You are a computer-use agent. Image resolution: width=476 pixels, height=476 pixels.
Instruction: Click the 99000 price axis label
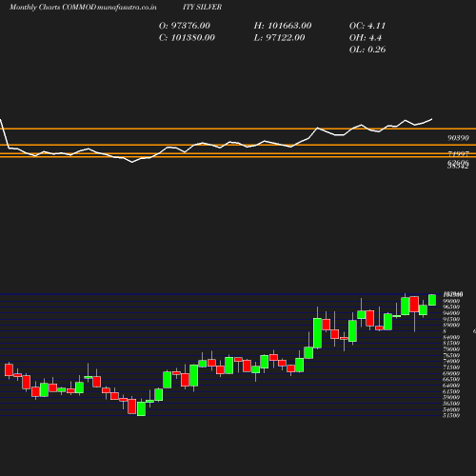click(451, 301)
